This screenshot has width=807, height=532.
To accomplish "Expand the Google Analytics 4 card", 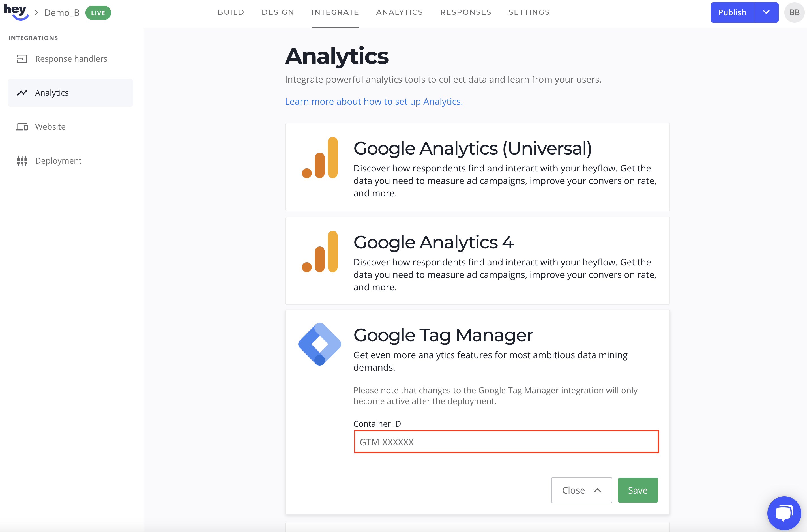I will [x=477, y=261].
